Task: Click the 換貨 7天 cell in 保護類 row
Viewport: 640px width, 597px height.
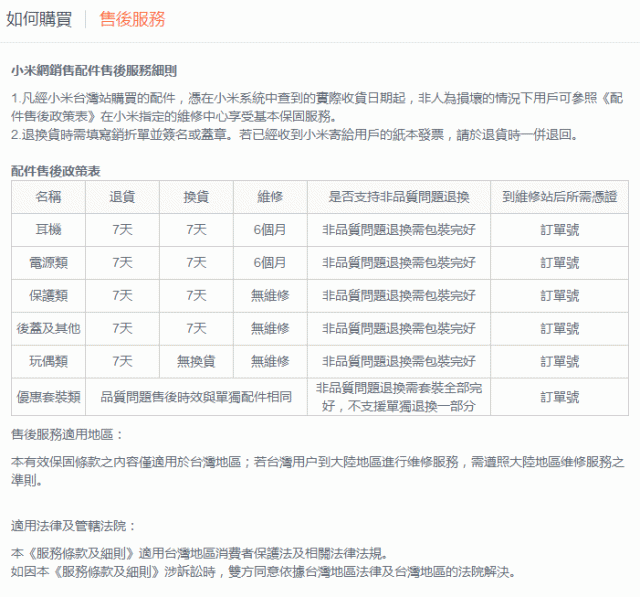Action: (196, 296)
